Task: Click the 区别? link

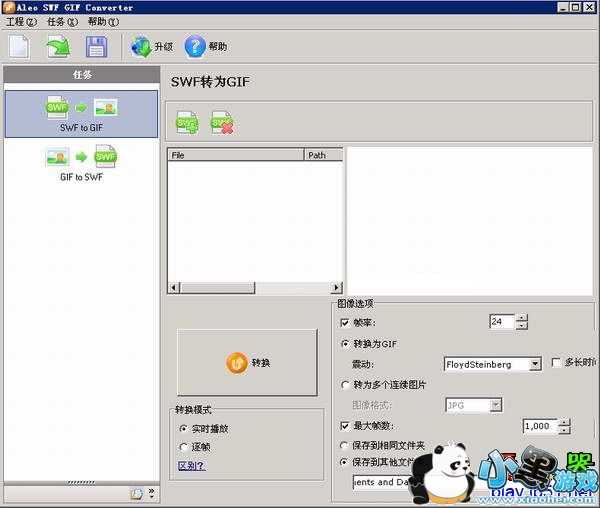Action: [x=191, y=465]
